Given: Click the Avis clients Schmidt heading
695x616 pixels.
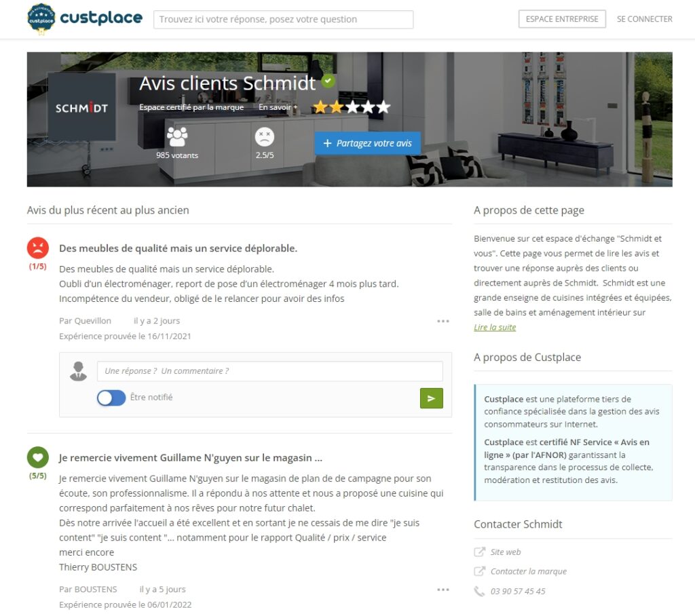Looking at the screenshot, I should pos(227,83).
